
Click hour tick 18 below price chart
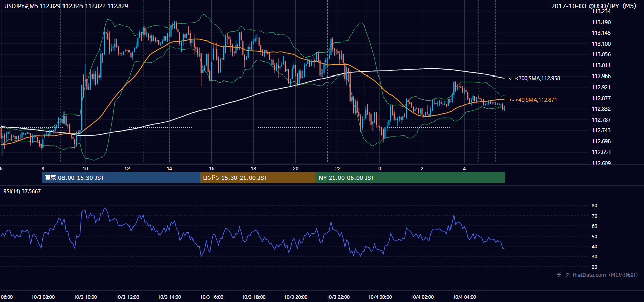tap(254, 169)
